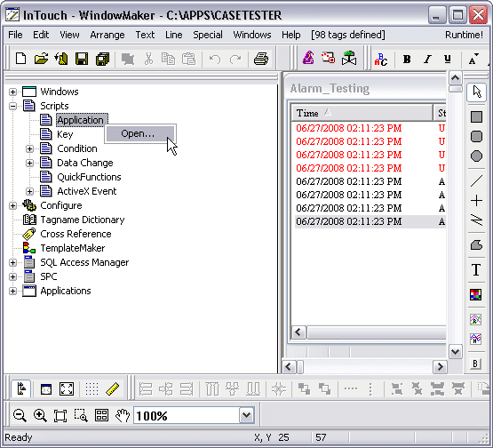Expand the Windows tree node
This screenshot has width=493, height=448.
13,92
